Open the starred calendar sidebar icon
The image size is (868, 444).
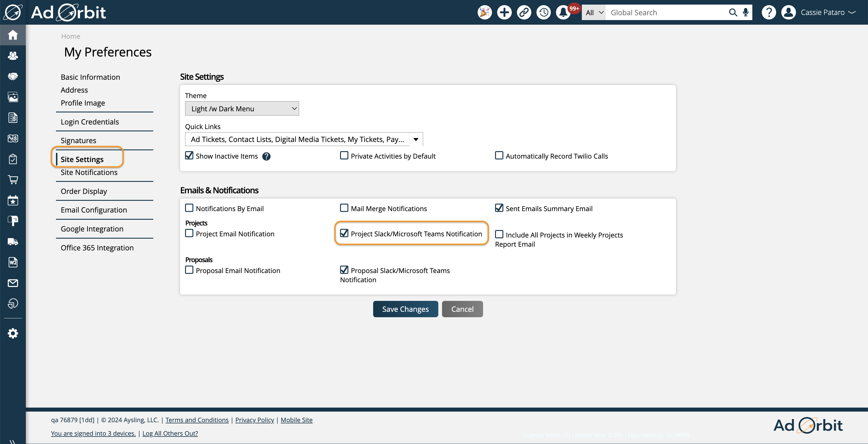point(13,200)
